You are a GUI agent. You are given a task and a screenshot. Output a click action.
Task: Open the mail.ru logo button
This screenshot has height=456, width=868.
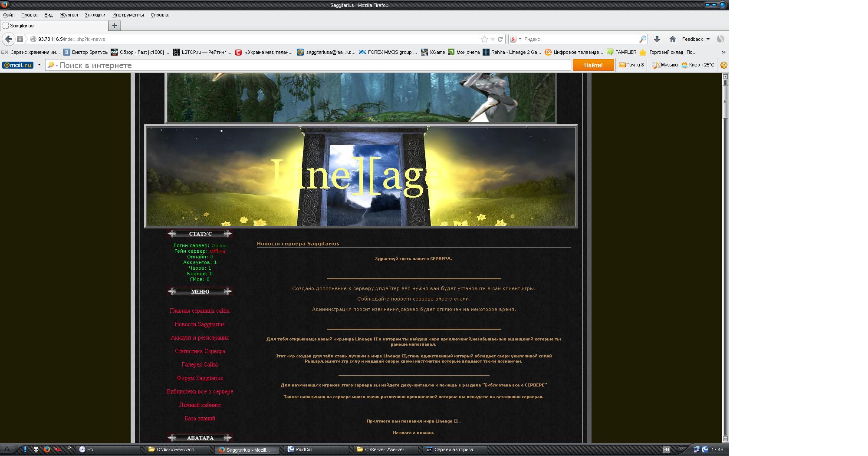18,65
